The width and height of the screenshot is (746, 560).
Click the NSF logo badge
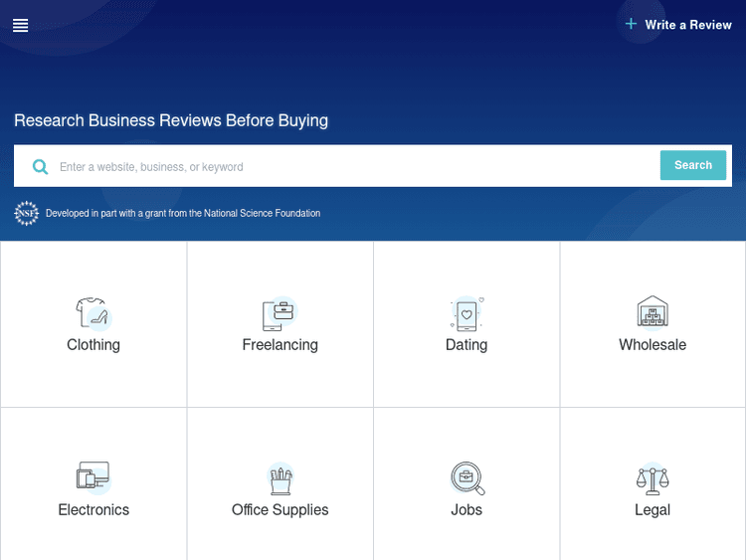[x=26, y=213]
